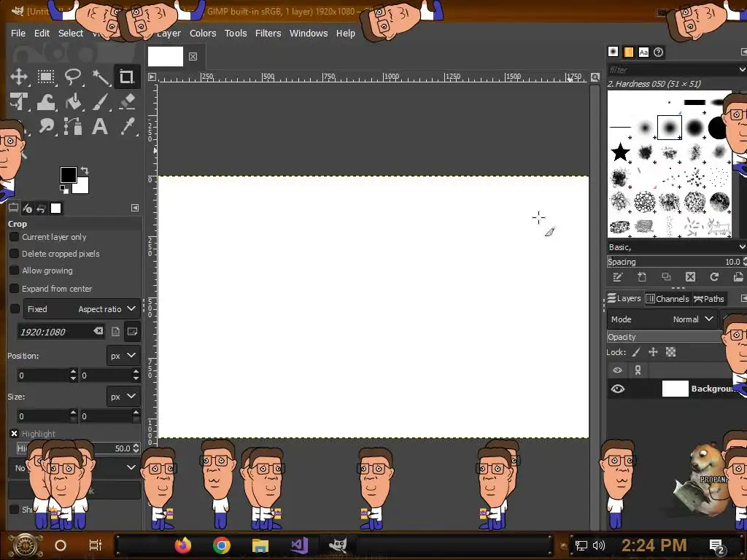Open the layer Mode Normal dropdown
747x560 pixels.
click(662, 319)
